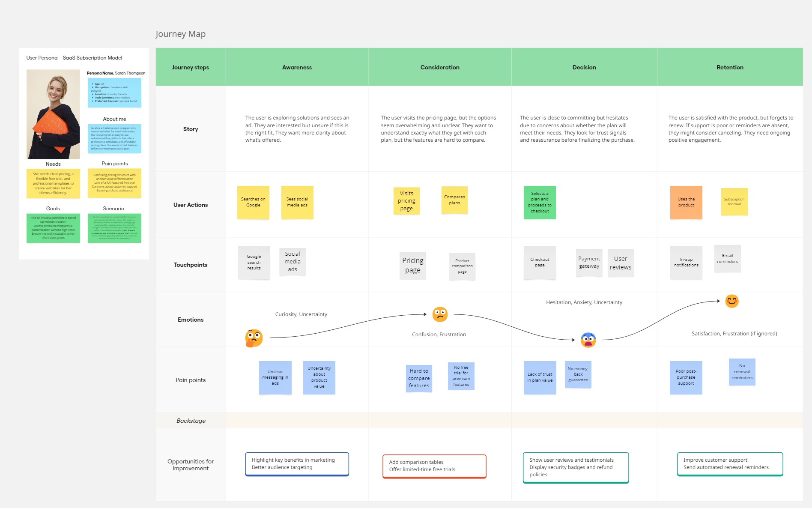812x508 pixels.
Task: Click the yellow Needs note in persona card
Action: click(x=53, y=183)
